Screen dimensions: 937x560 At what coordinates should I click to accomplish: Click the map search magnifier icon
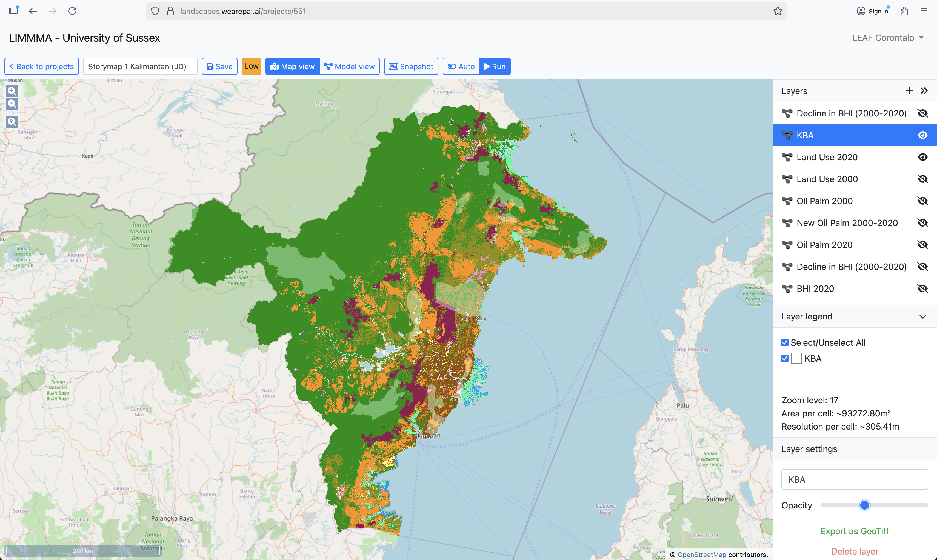point(12,122)
